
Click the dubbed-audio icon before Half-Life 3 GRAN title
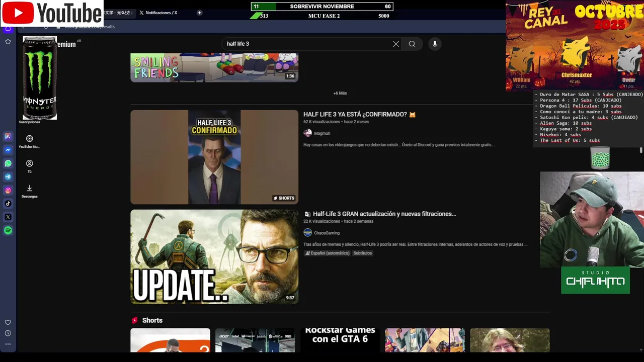pos(307,214)
